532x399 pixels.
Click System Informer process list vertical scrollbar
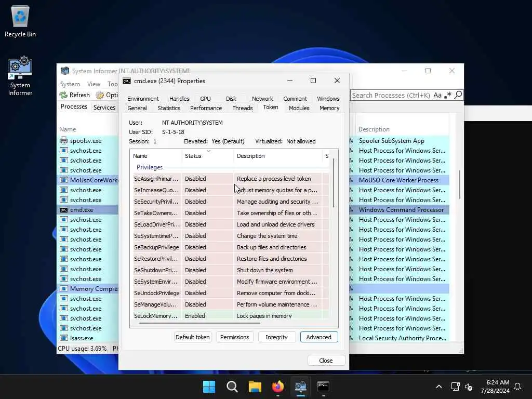(460, 184)
